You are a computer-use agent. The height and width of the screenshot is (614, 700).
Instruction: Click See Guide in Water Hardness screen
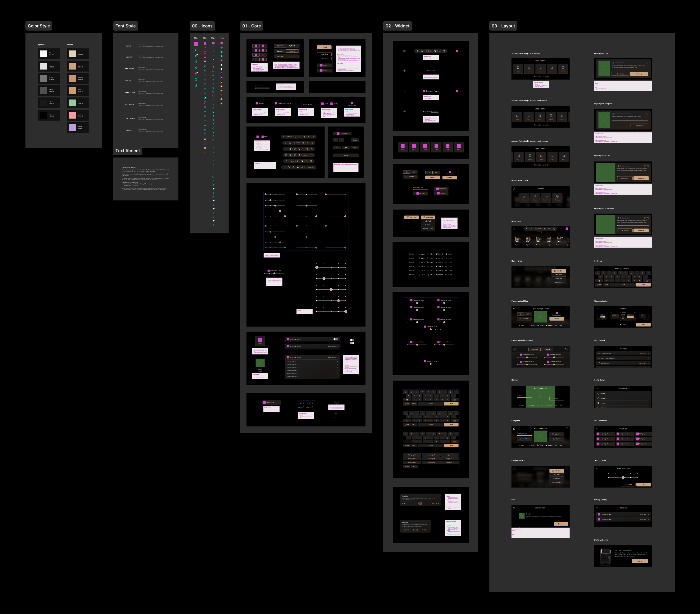tap(628, 485)
